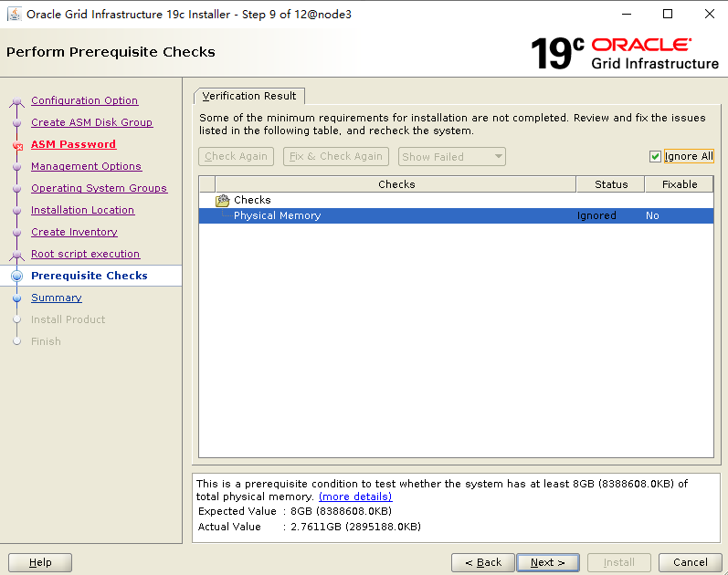
Task: Select the Physical Memory row
Action: pos(456,215)
